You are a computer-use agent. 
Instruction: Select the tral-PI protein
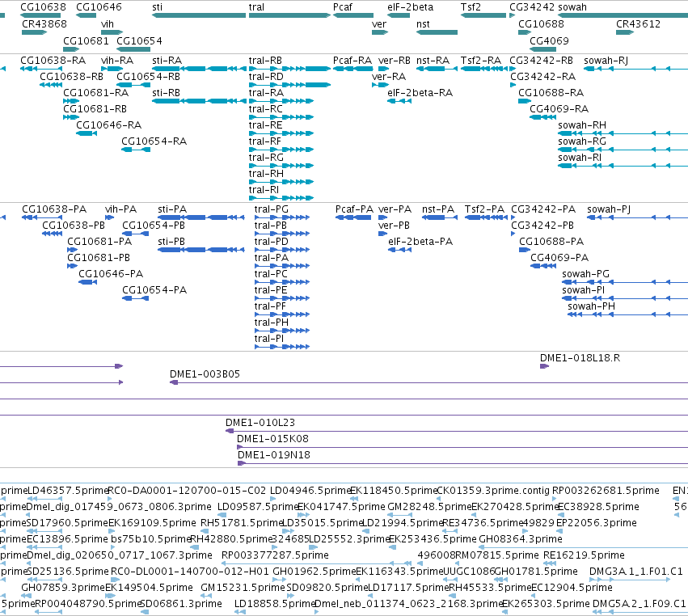(x=282, y=347)
